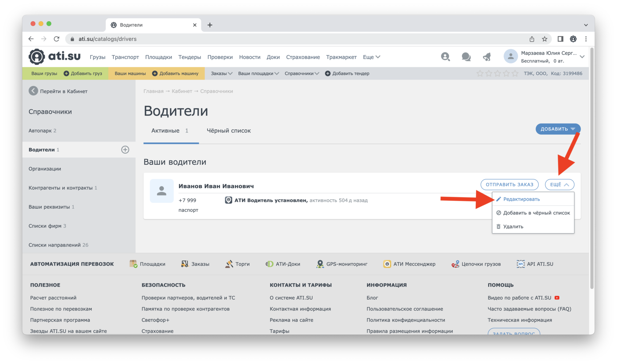Screen dimensions: 617x364
Task: Close the Водители browser tab
Action: (x=195, y=25)
